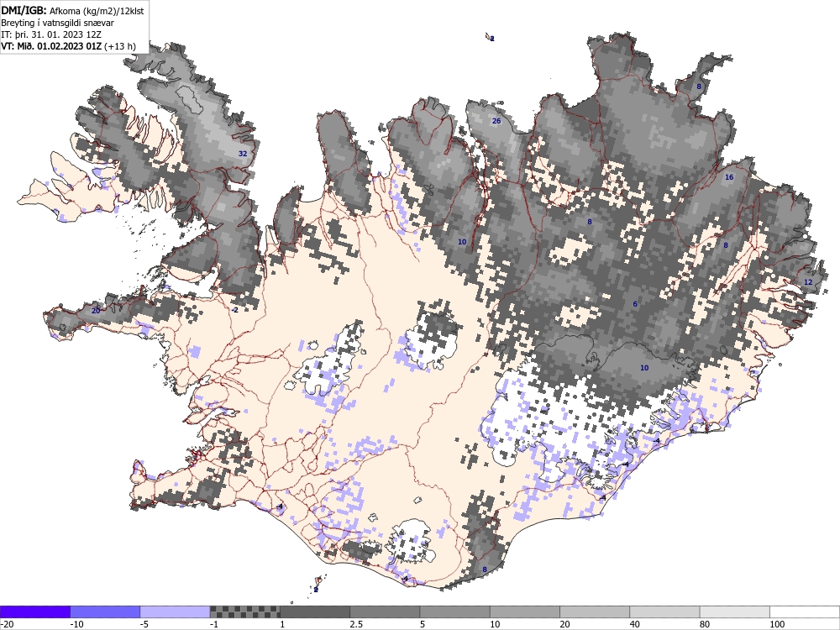Viewport: 840px width, 630px height.
Task: Click the legend tick label -20
Action: [x=7, y=624]
